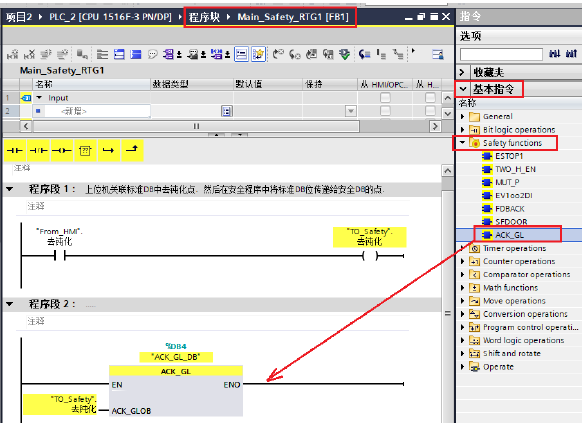Click the instruction search input field

click(501, 54)
